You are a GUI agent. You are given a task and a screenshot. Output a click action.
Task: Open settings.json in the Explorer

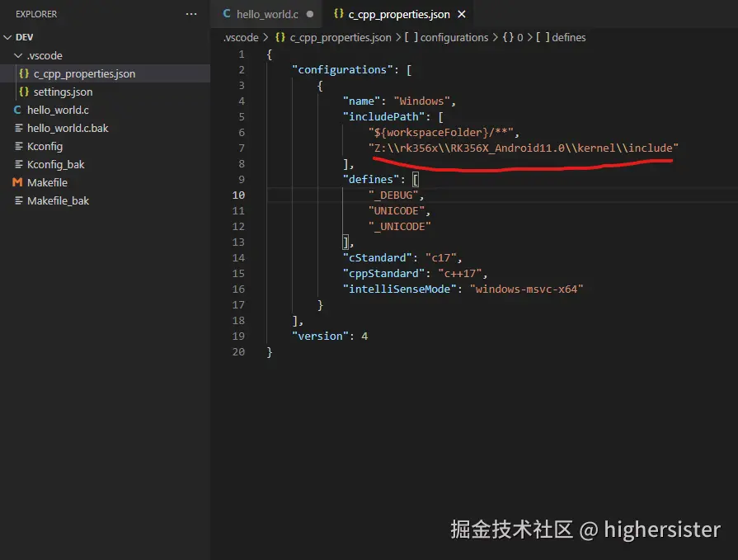(x=63, y=92)
